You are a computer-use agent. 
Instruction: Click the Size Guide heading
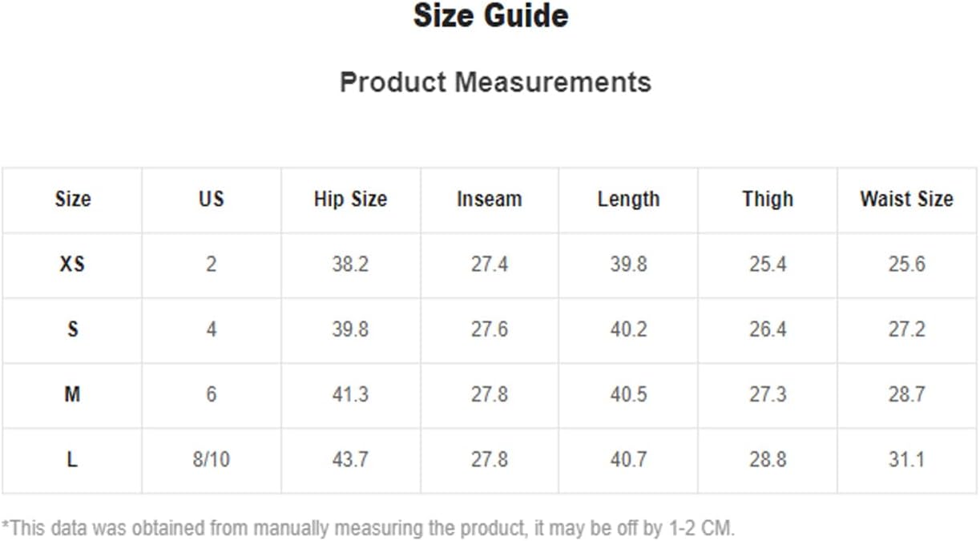[x=490, y=16]
